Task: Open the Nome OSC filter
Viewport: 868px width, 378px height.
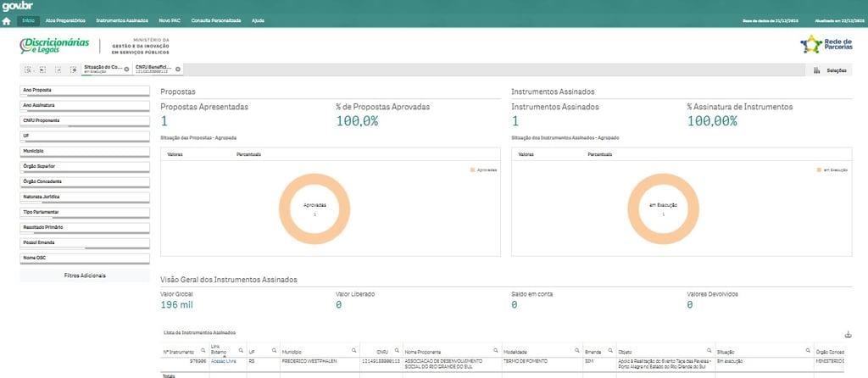Action: (85, 258)
